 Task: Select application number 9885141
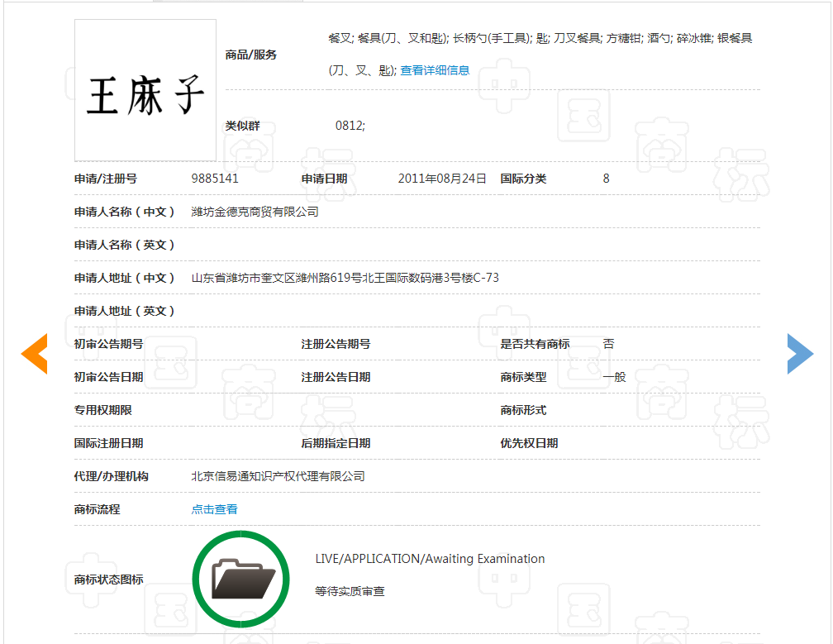pyautogui.click(x=215, y=179)
